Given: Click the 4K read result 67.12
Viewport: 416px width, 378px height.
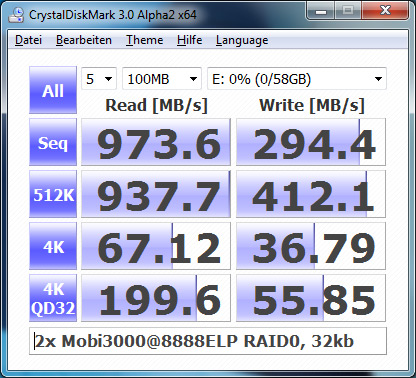Looking at the screenshot, I should pyautogui.click(x=156, y=246).
